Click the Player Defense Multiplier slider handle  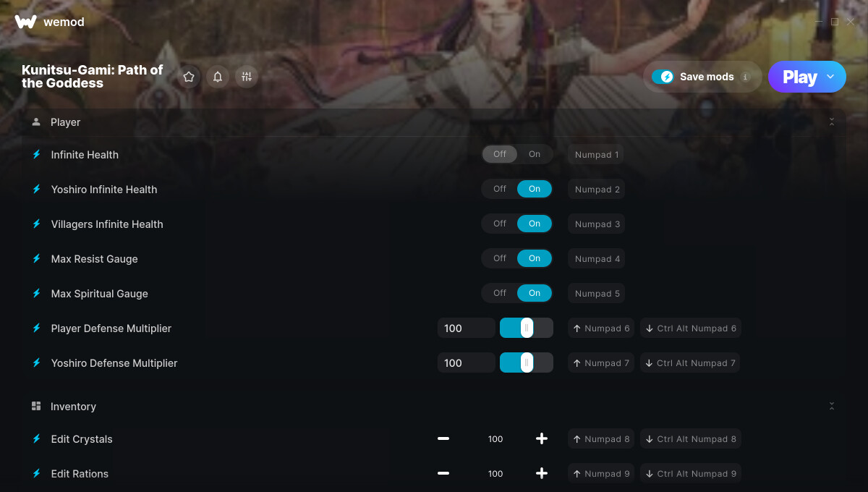click(x=527, y=328)
